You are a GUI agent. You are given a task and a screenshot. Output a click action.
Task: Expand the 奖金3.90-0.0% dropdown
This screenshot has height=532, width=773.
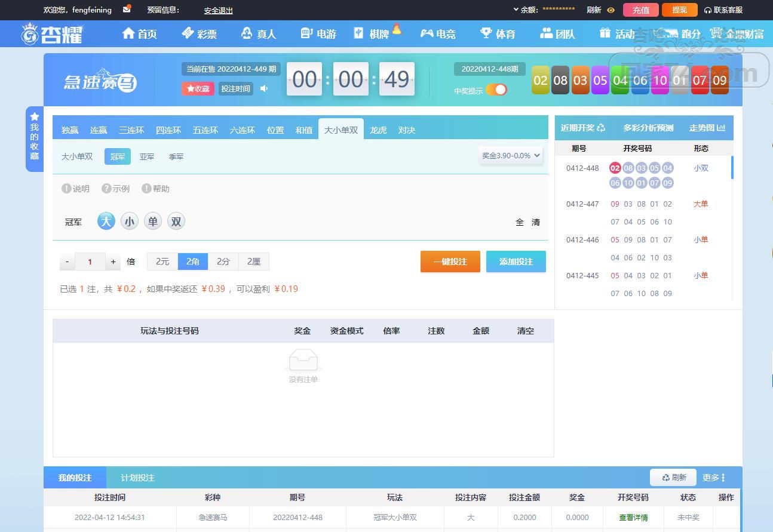click(511, 155)
